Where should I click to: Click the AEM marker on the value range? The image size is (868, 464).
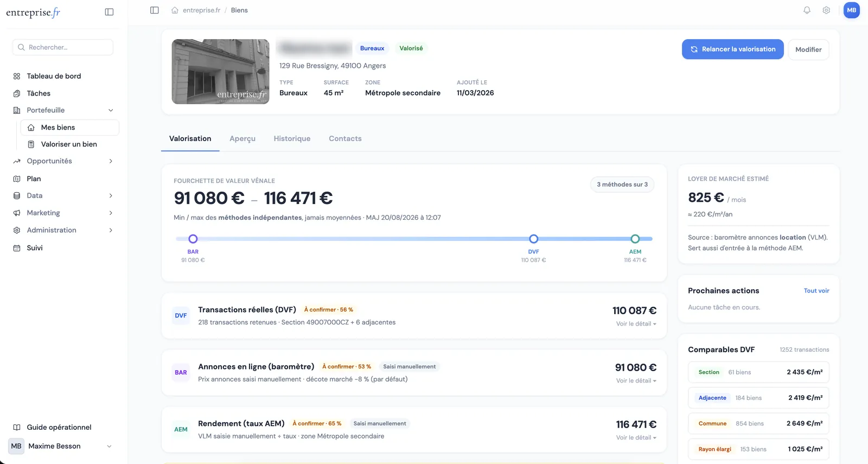(635, 239)
